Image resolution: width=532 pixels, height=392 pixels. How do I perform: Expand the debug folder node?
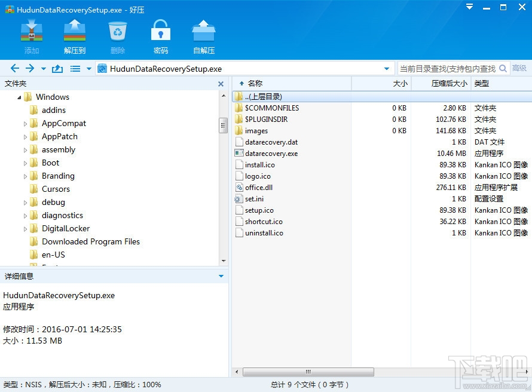click(x=26, y=203)
